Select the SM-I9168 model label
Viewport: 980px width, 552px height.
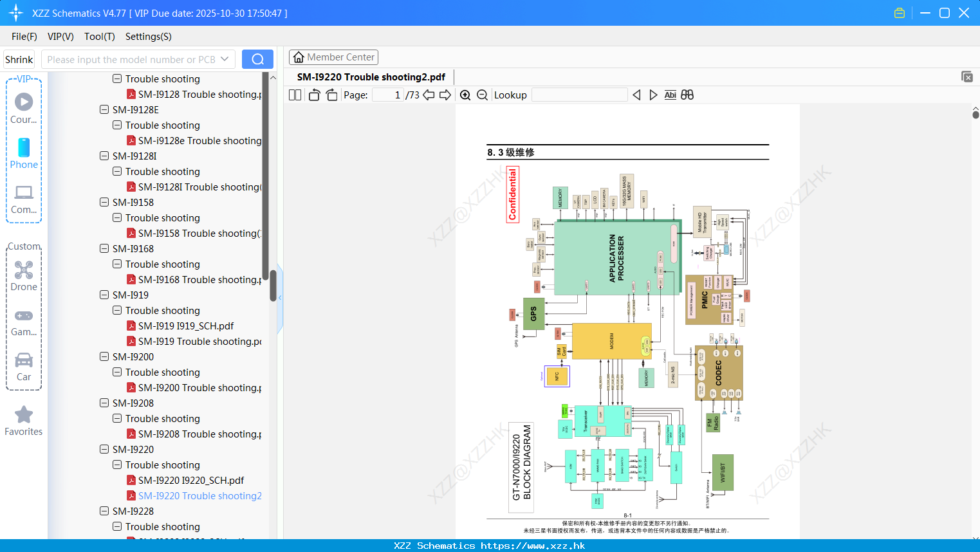point(133,248)
